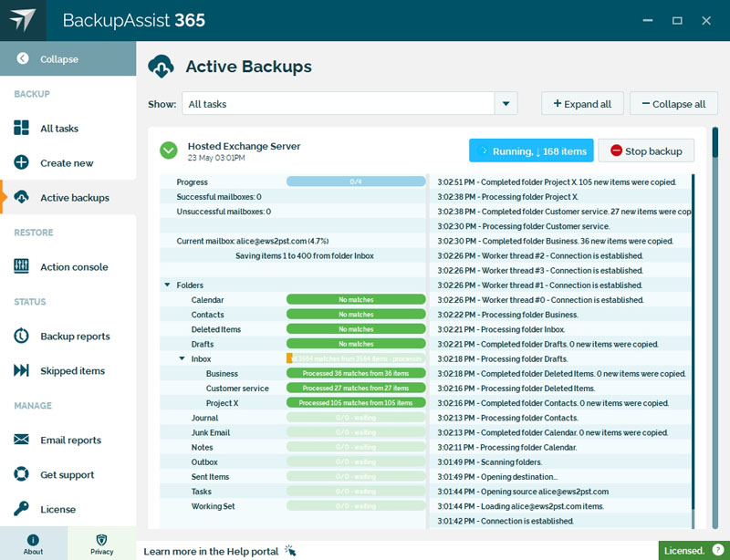Screen dimensions: 730x560
Task: Collapse the Folders tree node
Action: coord(167,285)
